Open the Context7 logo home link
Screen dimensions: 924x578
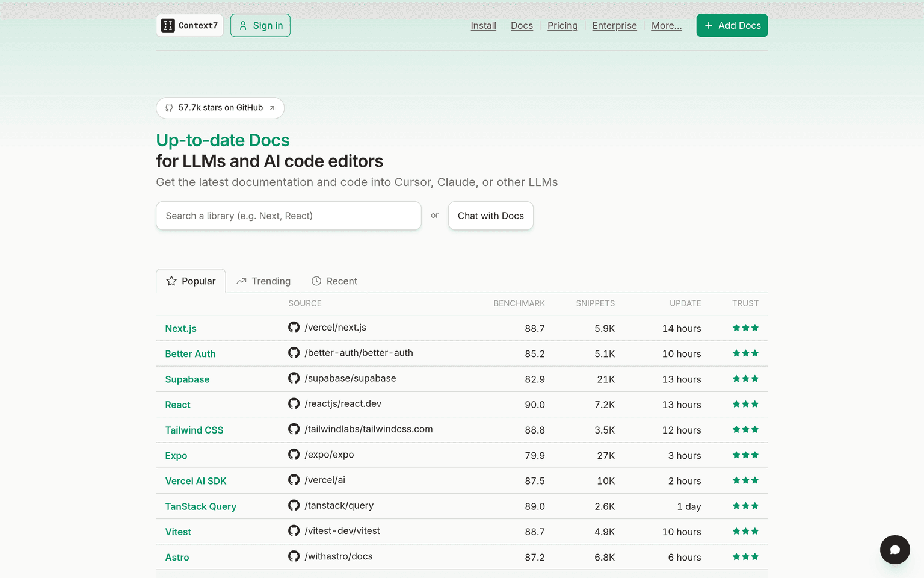[189, 25]
